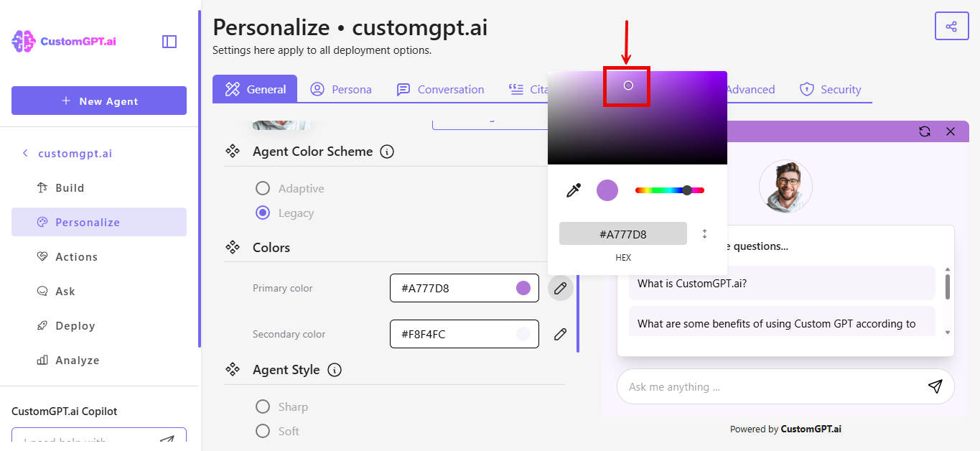Select the Soft agent style

coord(263,431)
